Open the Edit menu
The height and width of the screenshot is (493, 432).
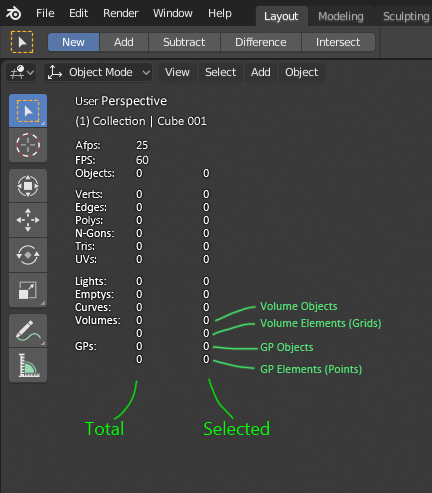coord(78,13)
